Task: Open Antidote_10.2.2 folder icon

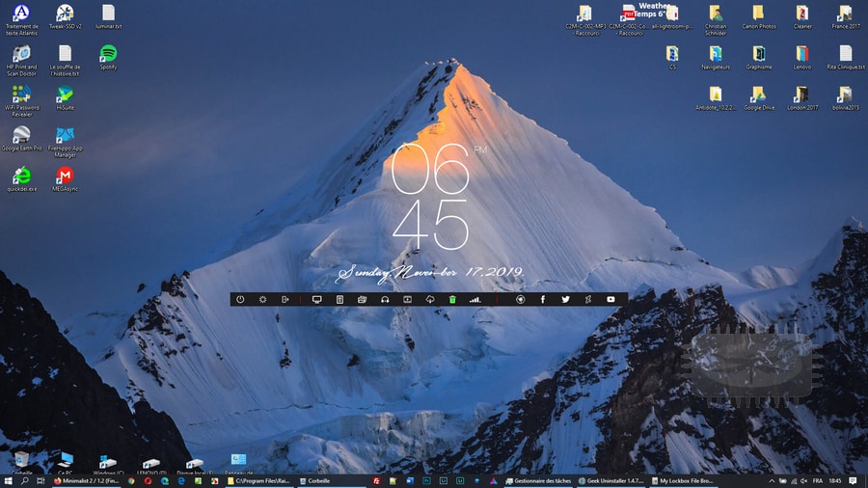Action: [716, 98]
